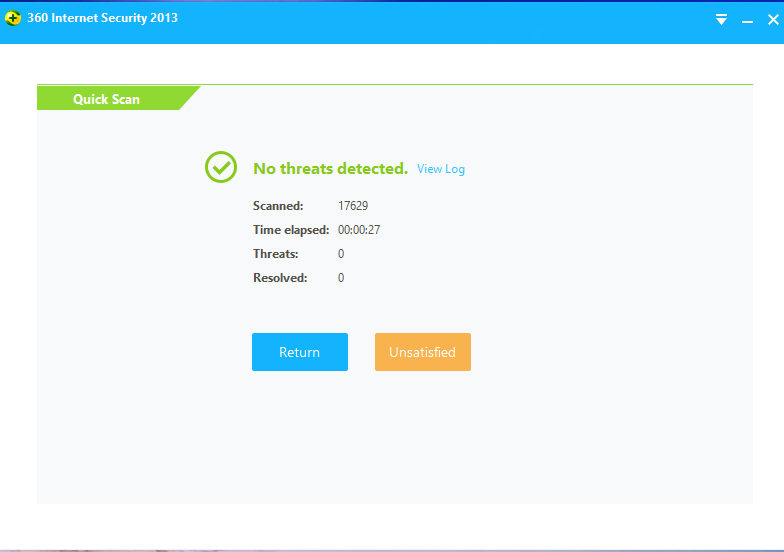Click the 360 Internet Security logo icon

(12, 18)
